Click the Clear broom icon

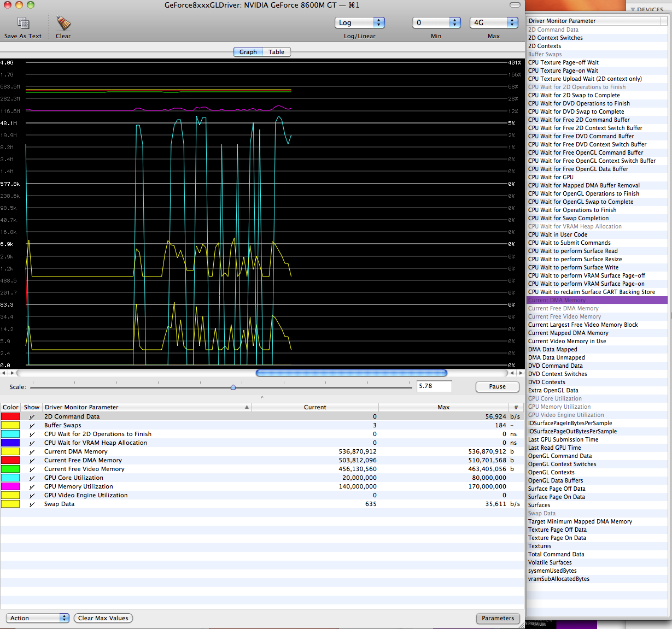coord(63,23)
